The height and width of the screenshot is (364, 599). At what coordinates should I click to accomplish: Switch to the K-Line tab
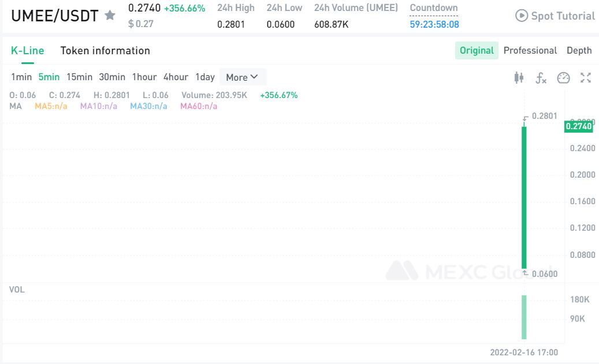[28, 50]
